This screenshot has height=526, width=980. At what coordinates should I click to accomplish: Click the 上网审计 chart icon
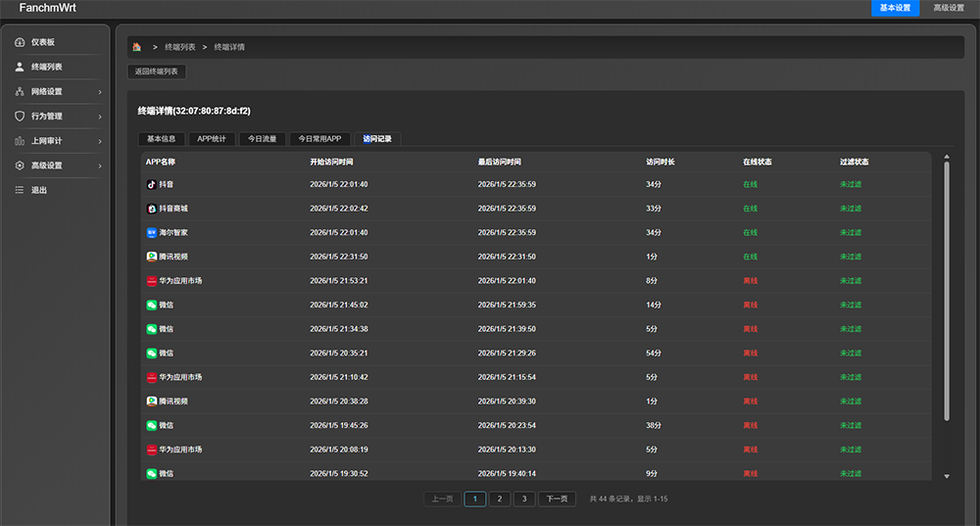(20, 141)
